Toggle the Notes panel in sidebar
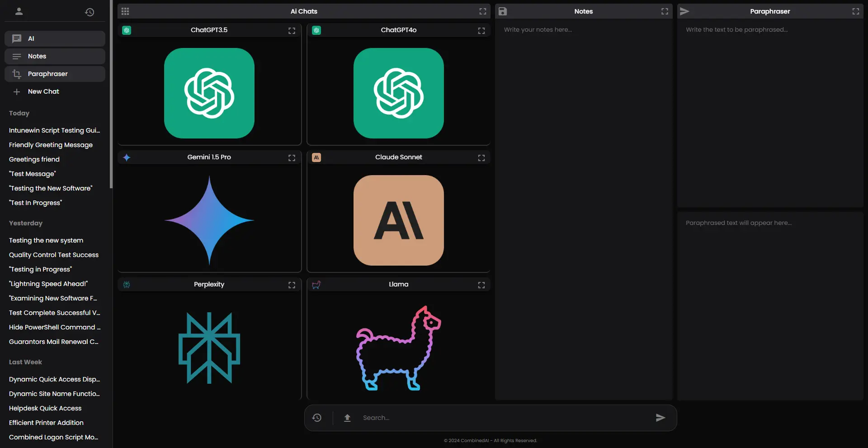868x448 pixels. click(55, 56)
